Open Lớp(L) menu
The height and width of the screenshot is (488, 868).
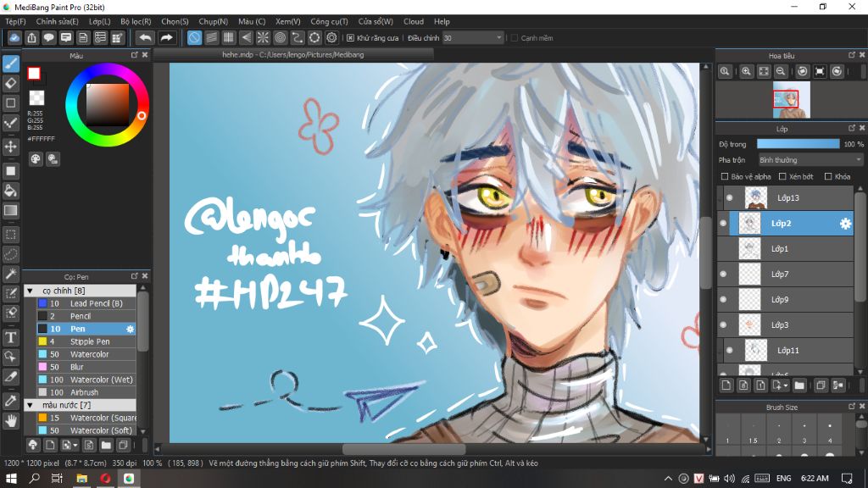(x=100, y=21)
